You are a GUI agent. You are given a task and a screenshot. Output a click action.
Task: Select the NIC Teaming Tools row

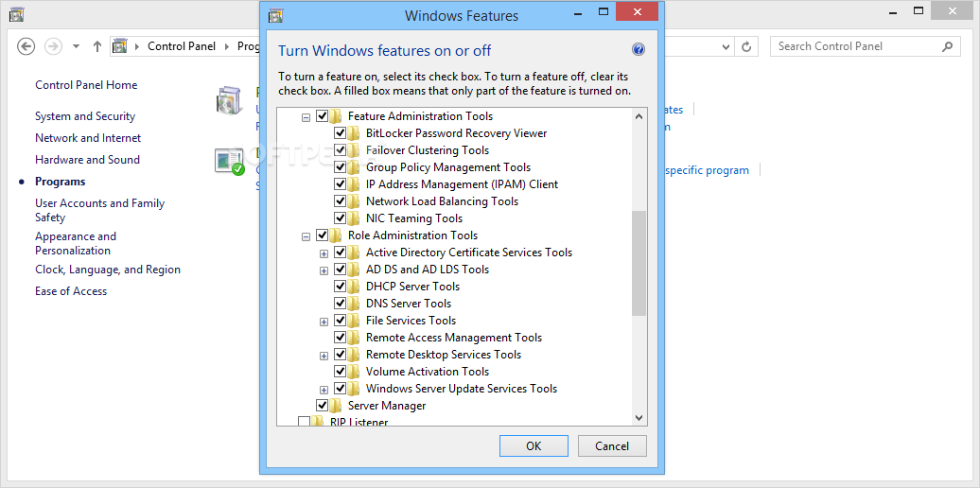click(414, 218)
